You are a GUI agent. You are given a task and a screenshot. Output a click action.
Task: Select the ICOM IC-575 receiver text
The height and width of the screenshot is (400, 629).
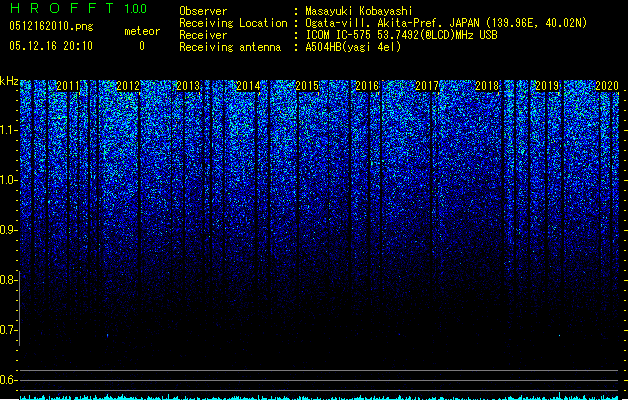click(402, 35)
